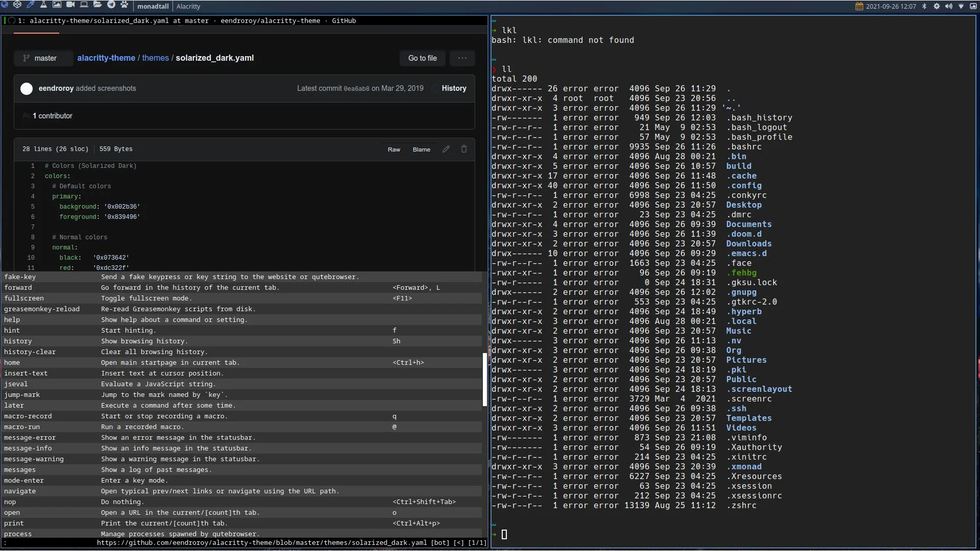Open the paw print workspace icon
Viewport: 980px width, 551px height.
[125, 5]
